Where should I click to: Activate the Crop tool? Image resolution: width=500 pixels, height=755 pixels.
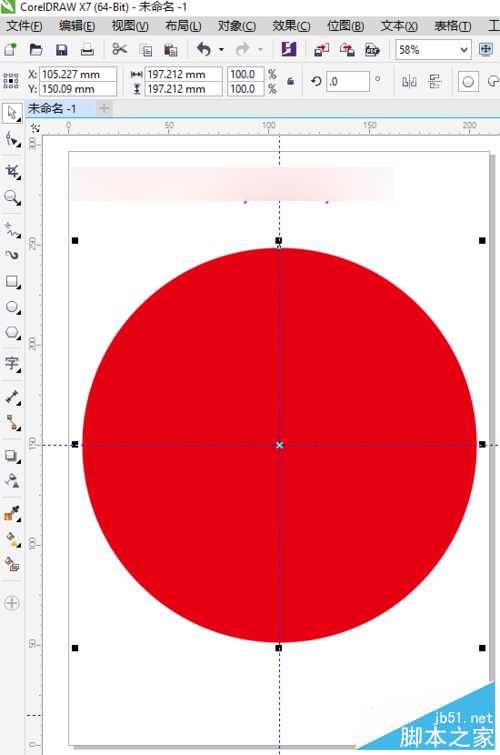[x=12, y=171]
